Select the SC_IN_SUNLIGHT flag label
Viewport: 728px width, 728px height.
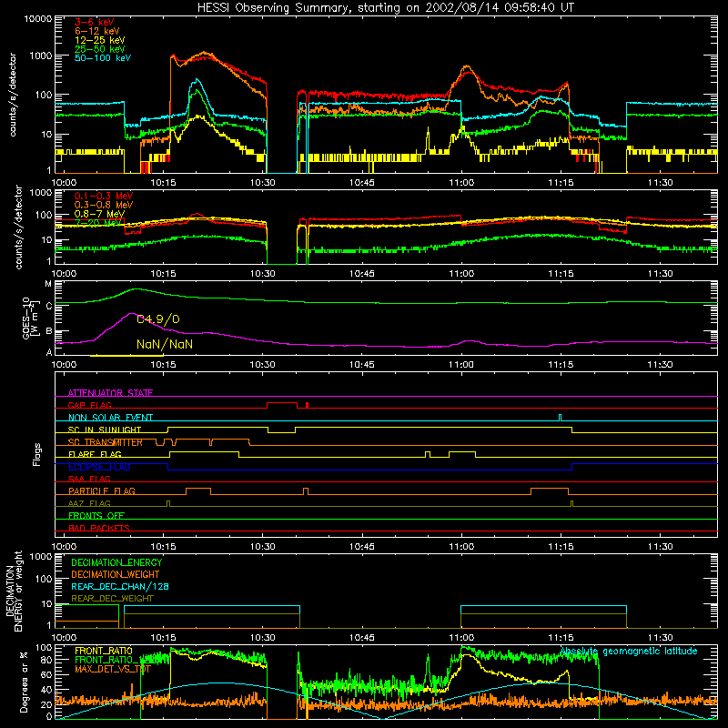pyautogui.click(x=105, y=430)
